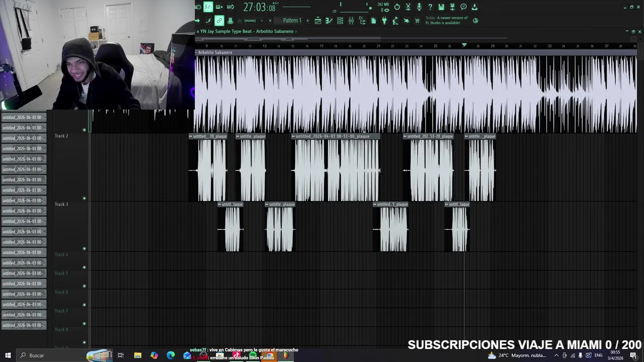
Task: Open the Windows notification center icon
Action: [x=633, y=355]
